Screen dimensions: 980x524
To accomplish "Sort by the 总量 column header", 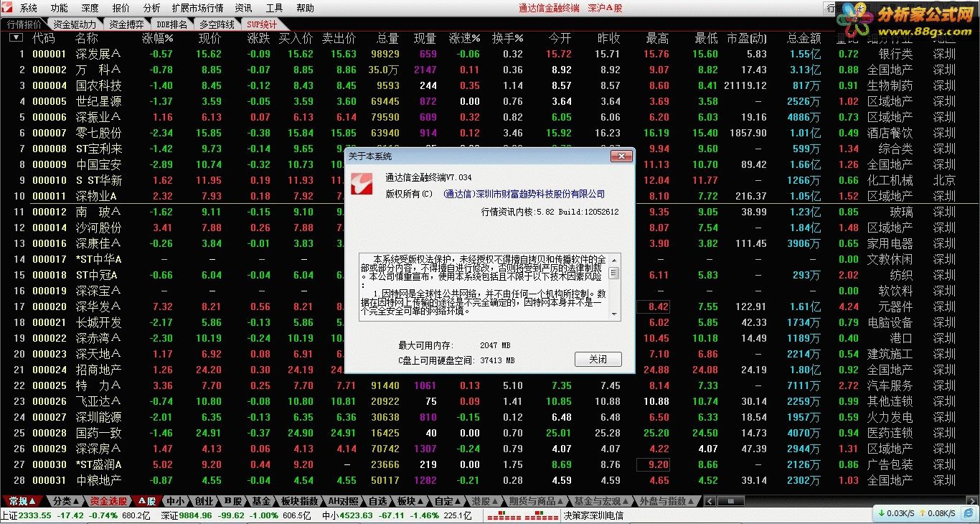I will pos(388,38).
